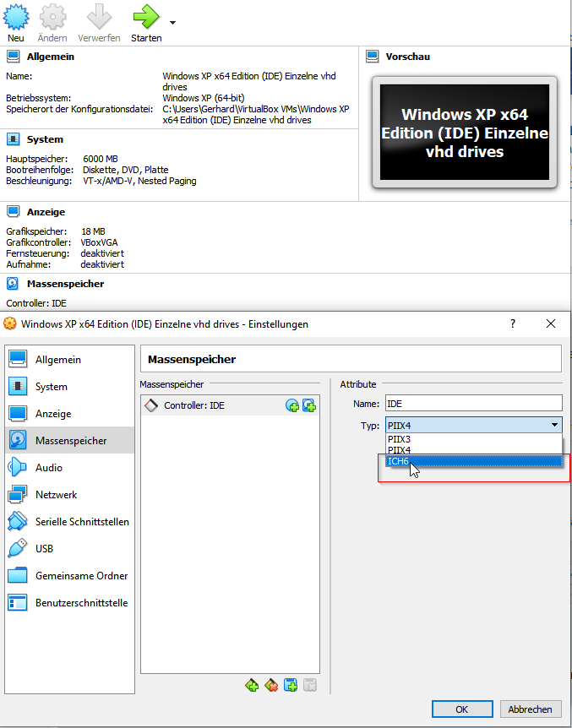The width and height of the screenshot is (572, 728).
Task: Click the Fernsteuerung value deaktiviert
Action: (x=102, y=253)
